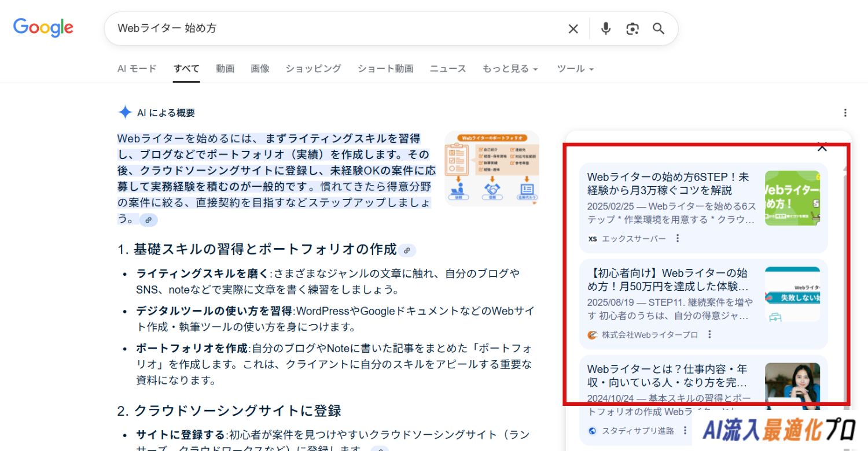Start voice search with microphone icon
868x451 pixels.
point(605,29)
